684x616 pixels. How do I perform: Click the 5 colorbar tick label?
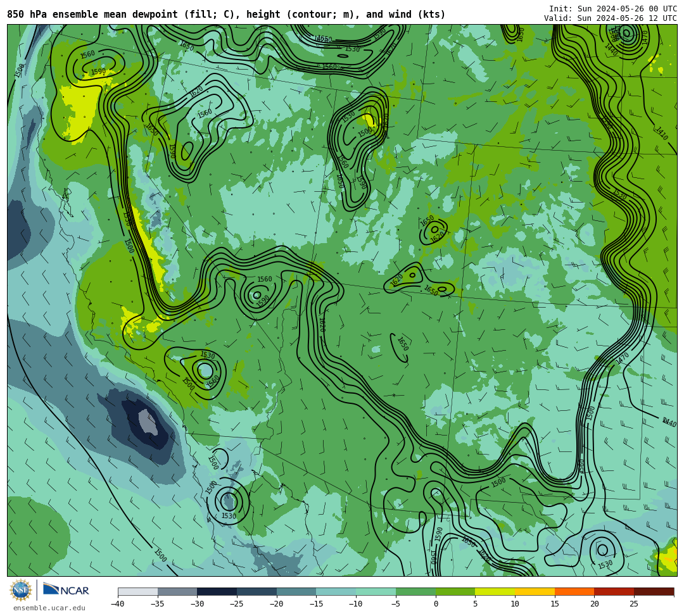pos(476,604)
